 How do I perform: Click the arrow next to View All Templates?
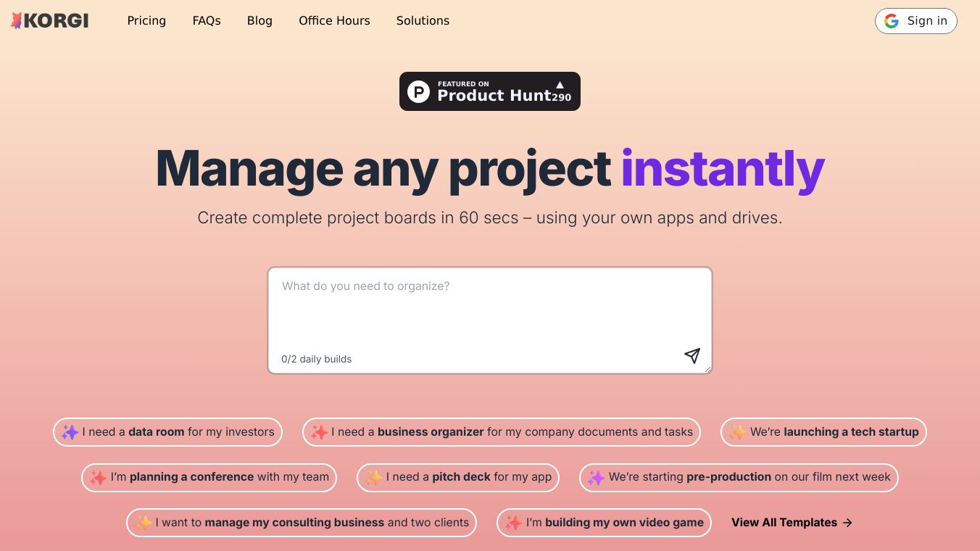(848, 523)
